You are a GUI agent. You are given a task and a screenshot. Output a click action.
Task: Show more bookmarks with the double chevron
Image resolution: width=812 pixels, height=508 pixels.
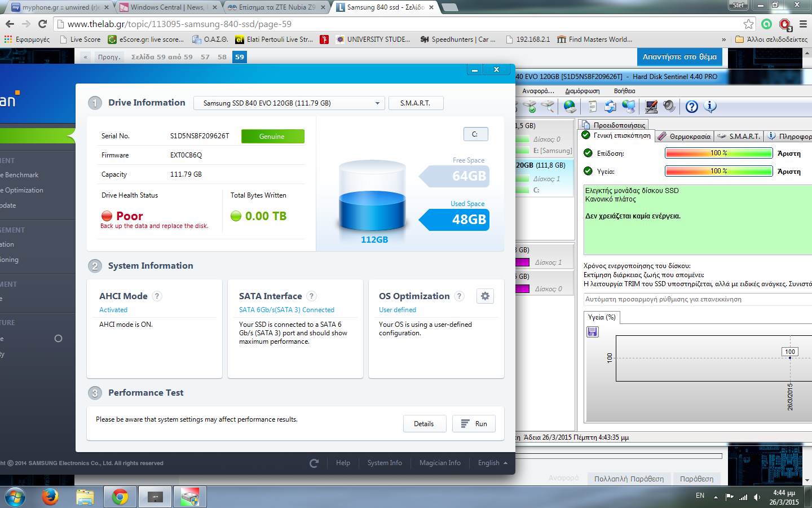[723, 40]
